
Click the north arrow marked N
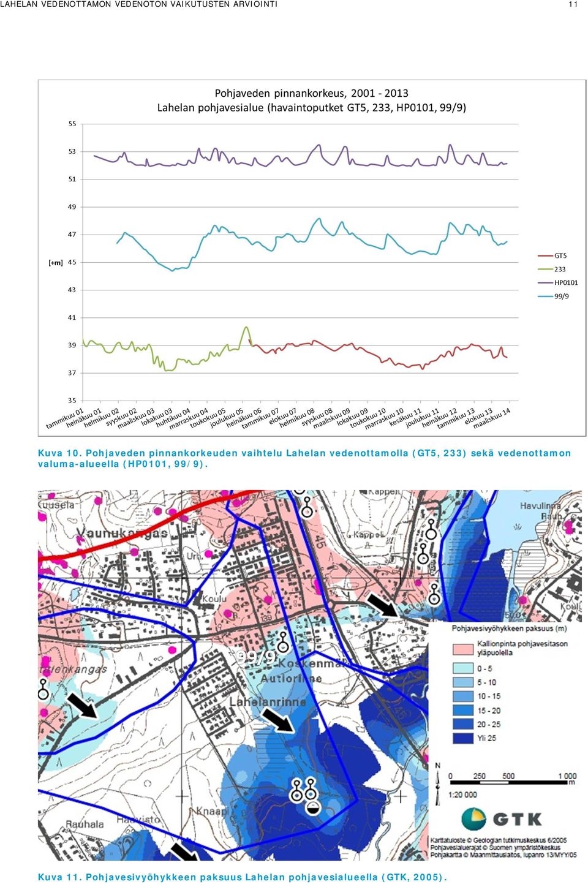pos(437,784)
